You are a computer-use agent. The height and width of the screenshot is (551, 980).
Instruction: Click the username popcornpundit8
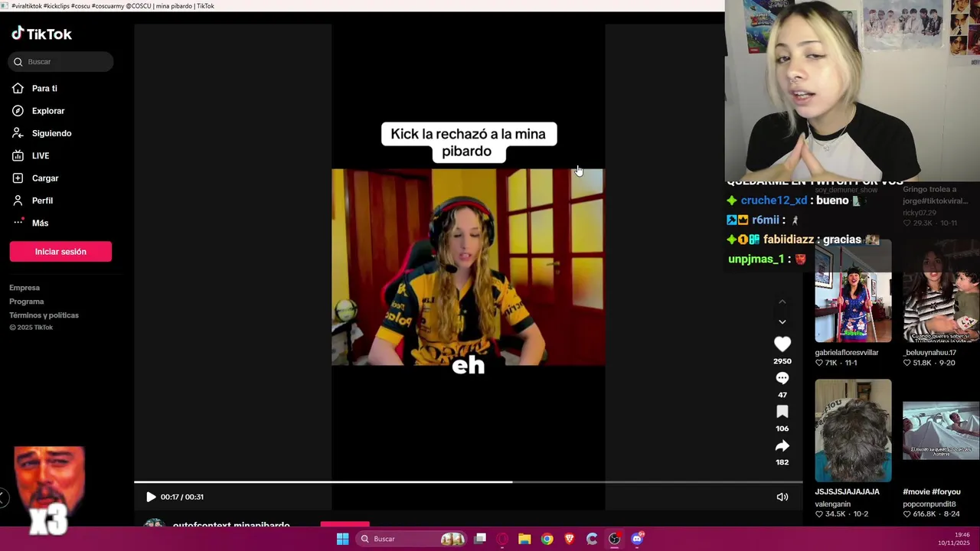pyautogui.click(x=929, y=504)
